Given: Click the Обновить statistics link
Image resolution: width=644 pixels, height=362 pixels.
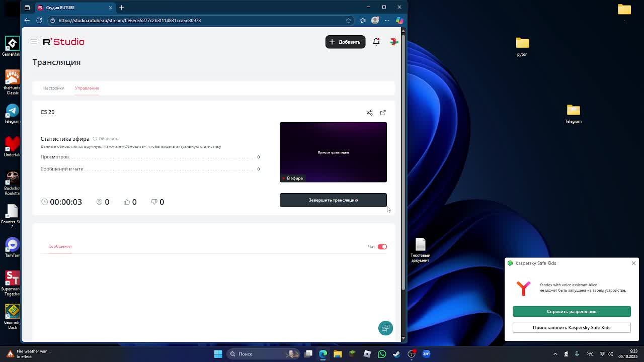Looking at the screenshot, I should (108, 139).
